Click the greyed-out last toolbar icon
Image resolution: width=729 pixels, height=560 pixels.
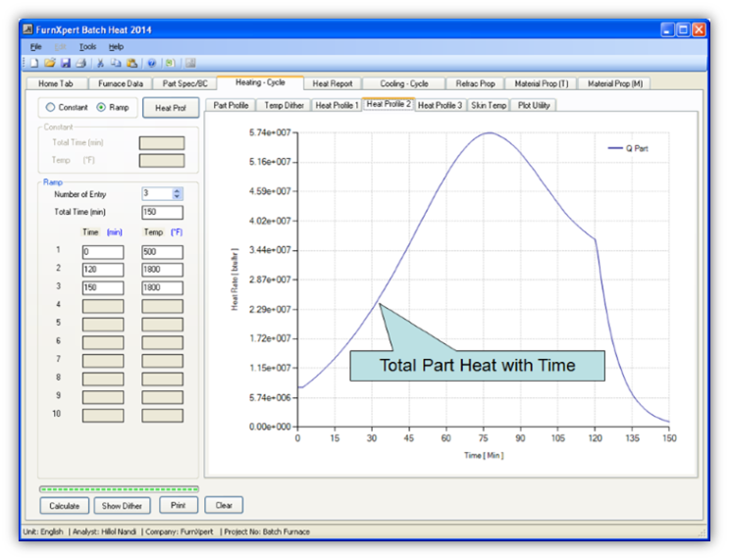(190, 63)
